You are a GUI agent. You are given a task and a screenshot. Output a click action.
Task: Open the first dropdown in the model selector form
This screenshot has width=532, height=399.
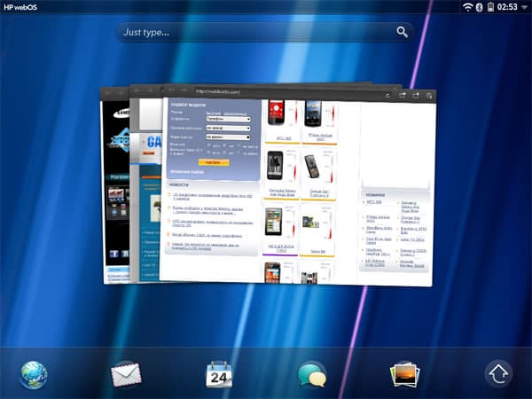(229, 119)
